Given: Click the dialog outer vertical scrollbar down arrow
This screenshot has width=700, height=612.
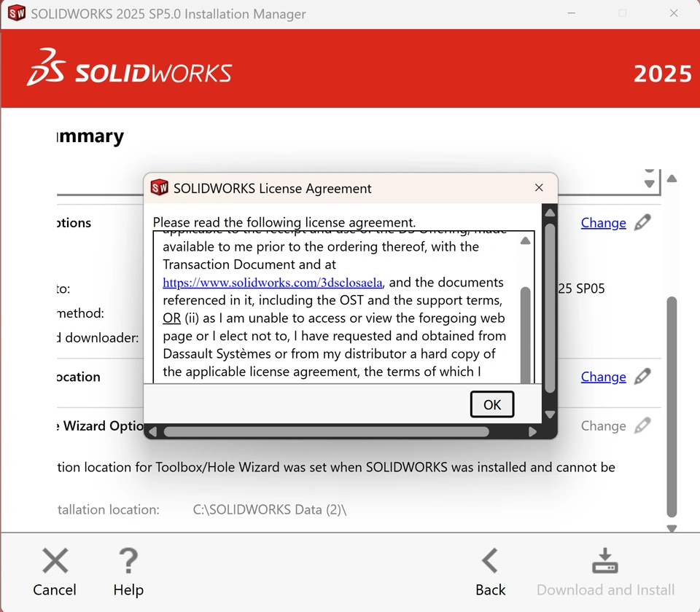Looking at the screenshot, I should tap(550, 415).
